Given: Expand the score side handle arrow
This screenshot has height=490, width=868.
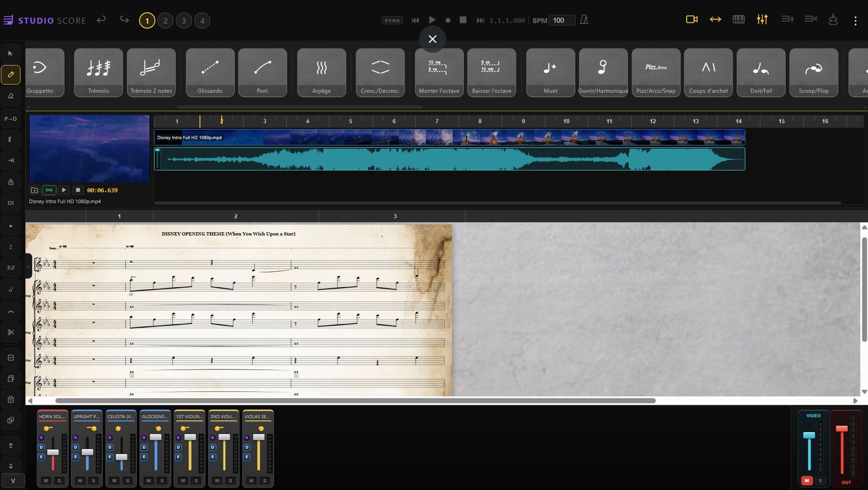Looking at the screenshot, I should (28, 266).
